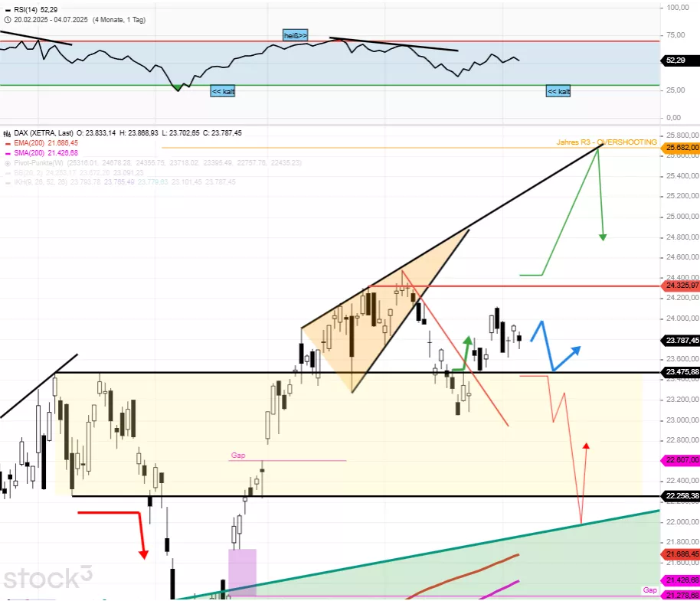700x601 pixels.
Task: Click the red 24.325,97 resistance price tag
Action: click(x=682, y=286)
